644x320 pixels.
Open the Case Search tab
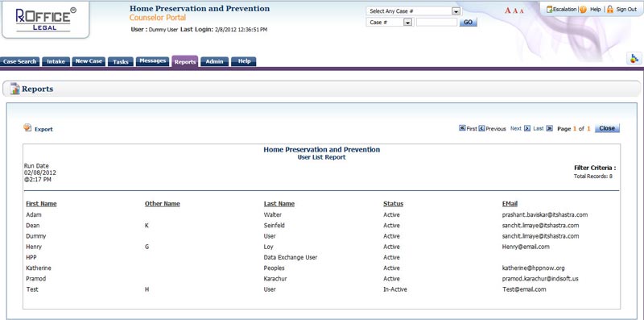(19, 61)
